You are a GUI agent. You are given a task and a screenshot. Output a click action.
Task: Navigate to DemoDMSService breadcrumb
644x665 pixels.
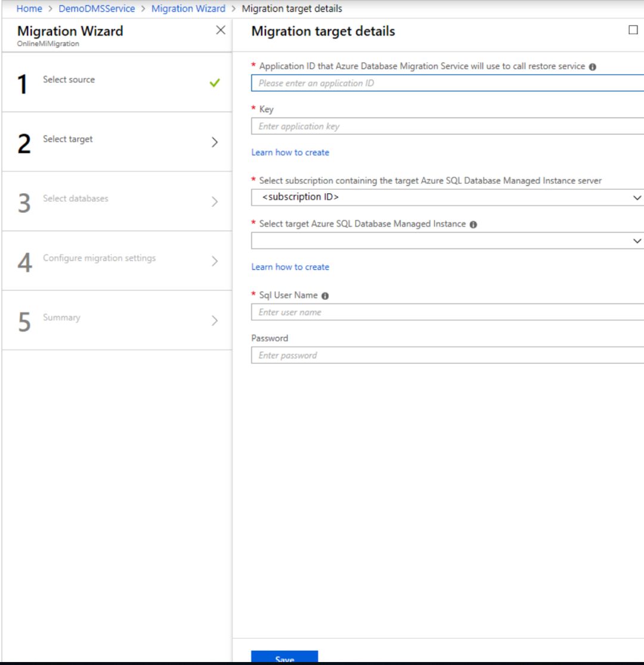coord(97,8)
